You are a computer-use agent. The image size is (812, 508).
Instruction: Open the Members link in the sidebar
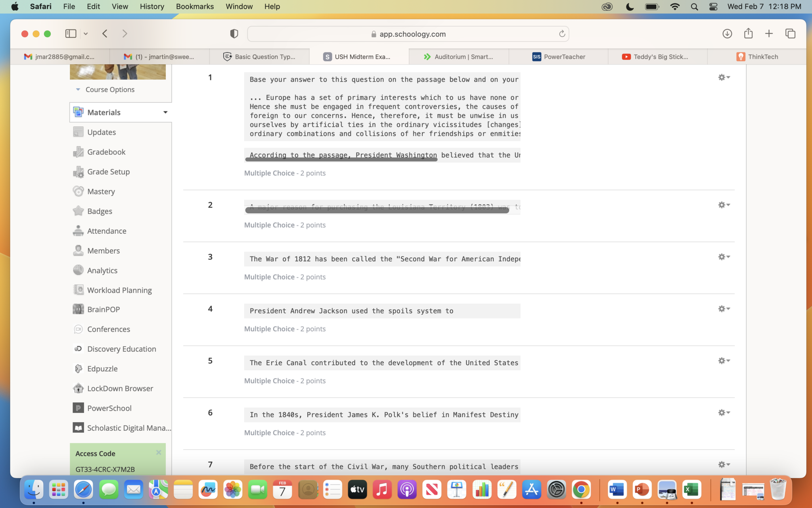pos(103,250)
